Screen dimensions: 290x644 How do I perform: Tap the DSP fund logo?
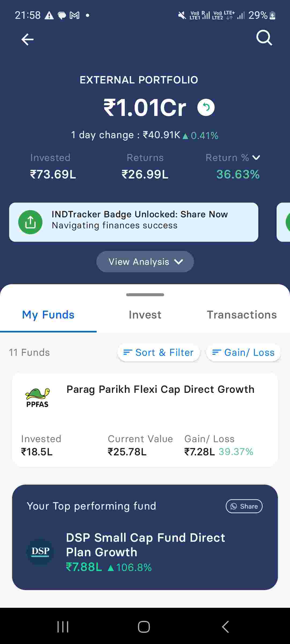pyautogui.click(x=40, y=551)
